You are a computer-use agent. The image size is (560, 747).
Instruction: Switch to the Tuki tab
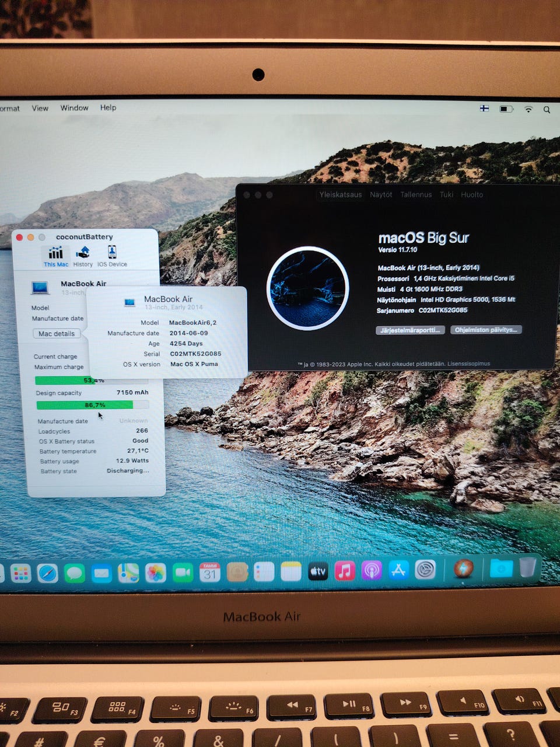(x=447, y=195)
